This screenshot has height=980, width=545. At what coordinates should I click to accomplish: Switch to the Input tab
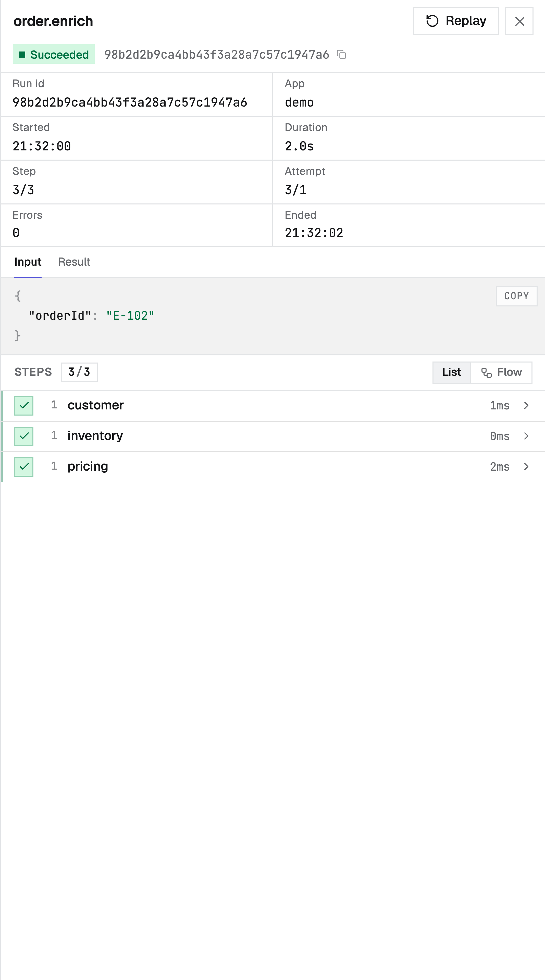pyautogui.click(x=28, y=262)
